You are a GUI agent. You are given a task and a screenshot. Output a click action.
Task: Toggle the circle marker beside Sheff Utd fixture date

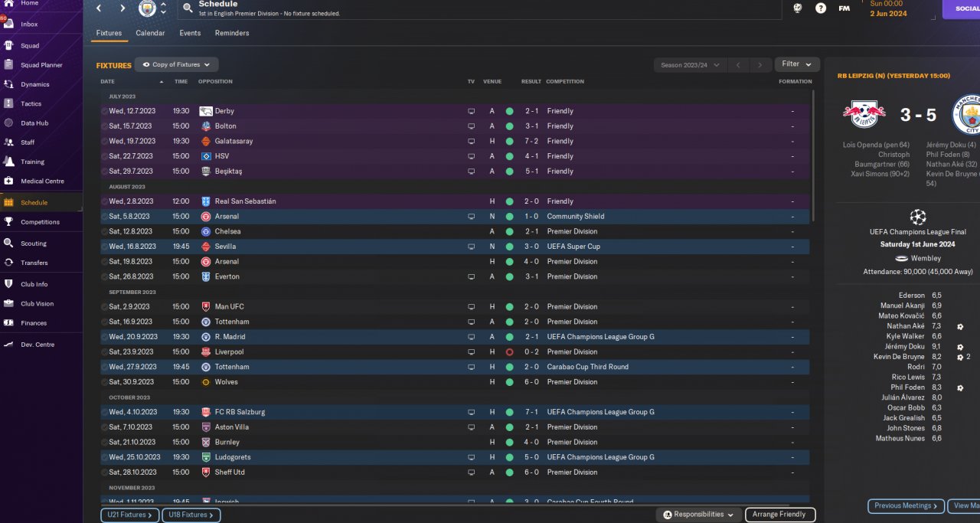point(104,472)
